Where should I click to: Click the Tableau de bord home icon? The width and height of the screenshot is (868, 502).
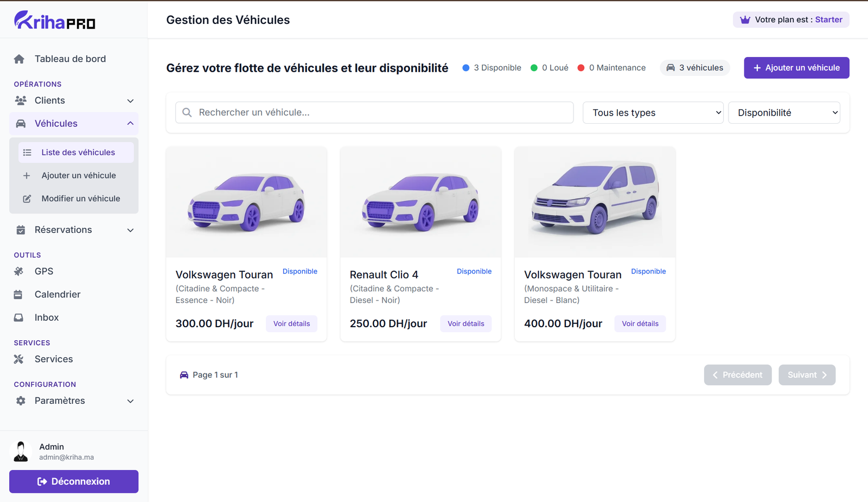[x=19, y=59]
